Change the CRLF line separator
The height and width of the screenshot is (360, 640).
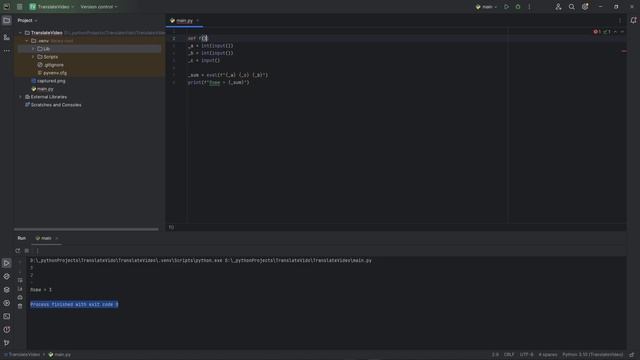509,355
